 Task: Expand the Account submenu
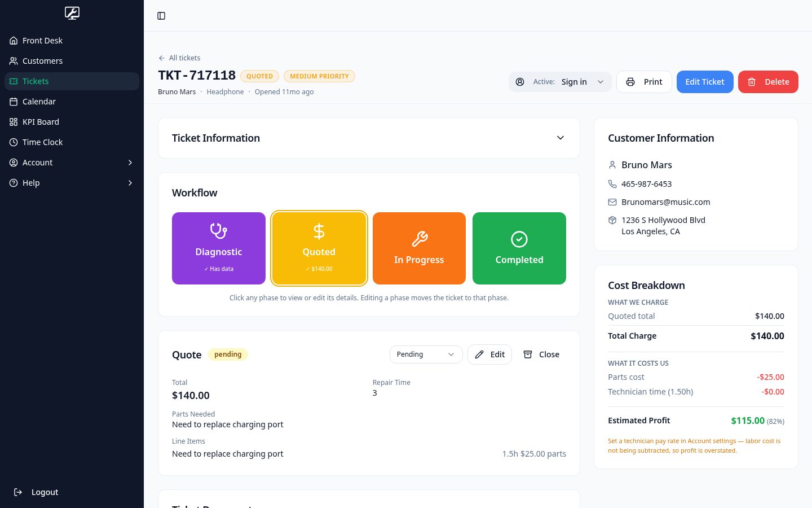tap(72, 163)
